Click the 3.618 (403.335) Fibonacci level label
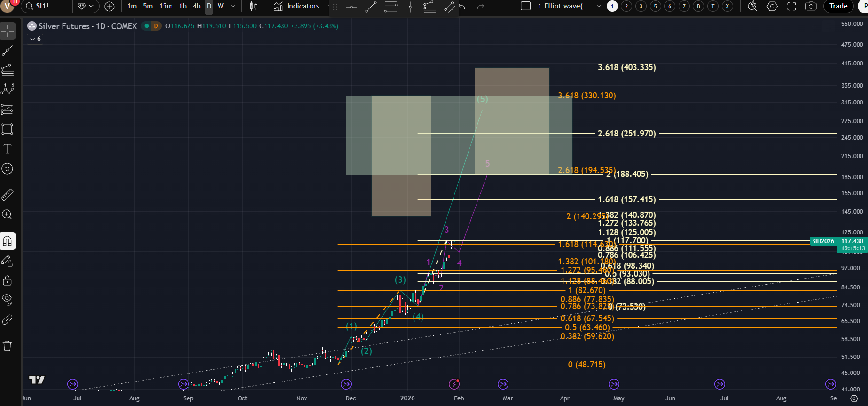The width and height of the screenshot is (868, 406). pos(626,67)
